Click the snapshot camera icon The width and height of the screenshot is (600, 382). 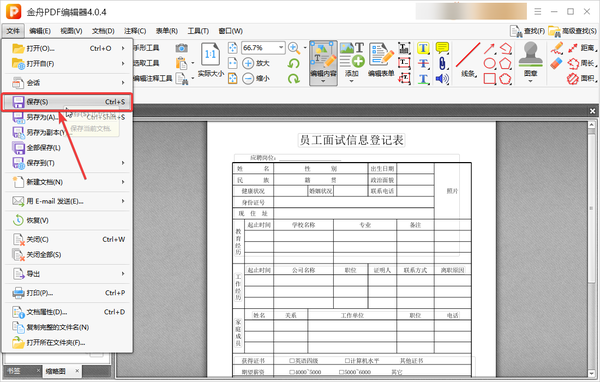(x=181, y=48)
